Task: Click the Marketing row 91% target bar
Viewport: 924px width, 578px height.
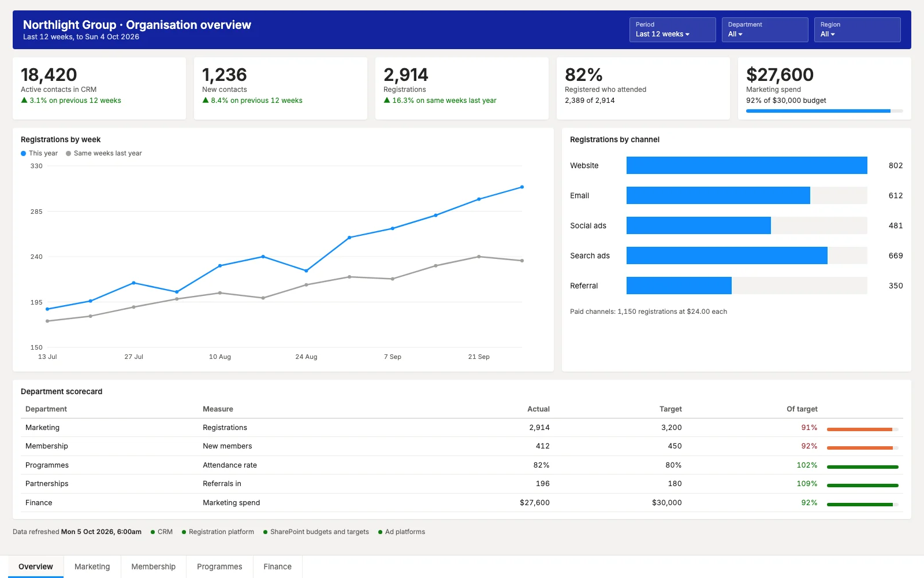Action: click(x=862, y=429)
